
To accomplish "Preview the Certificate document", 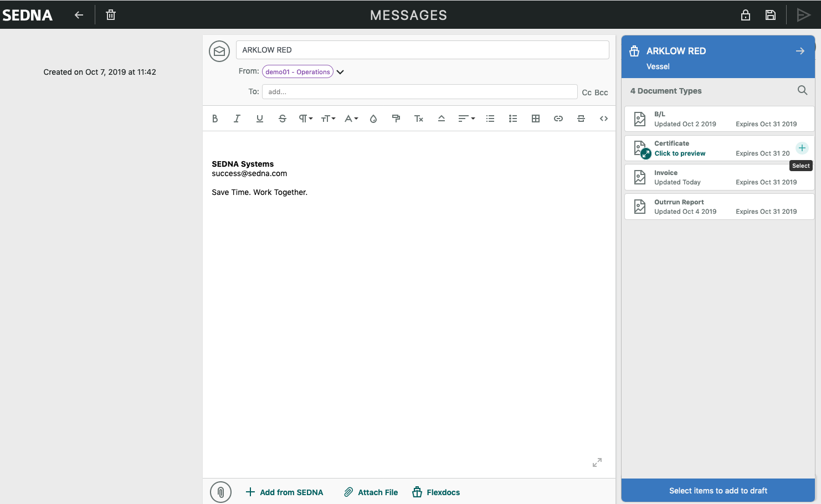I will pyautogui.click(x=680, y=153).
